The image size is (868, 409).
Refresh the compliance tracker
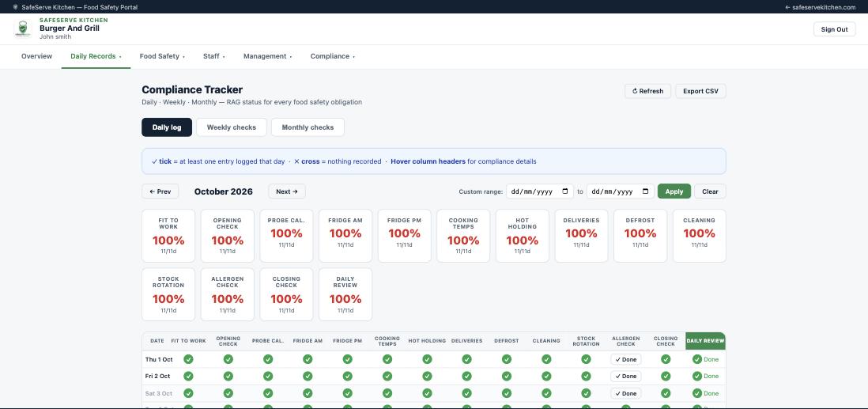pyautogui.click(x=647, y=91)
